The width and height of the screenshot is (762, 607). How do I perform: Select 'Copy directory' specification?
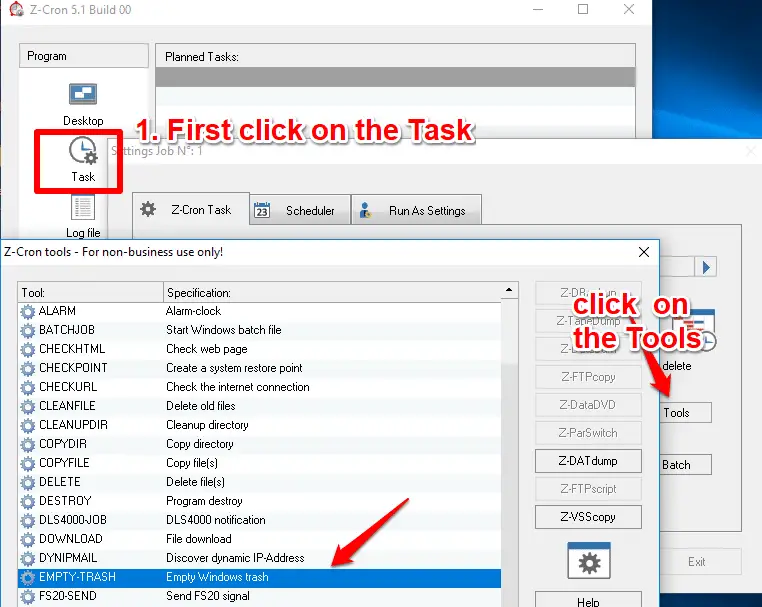200,444
